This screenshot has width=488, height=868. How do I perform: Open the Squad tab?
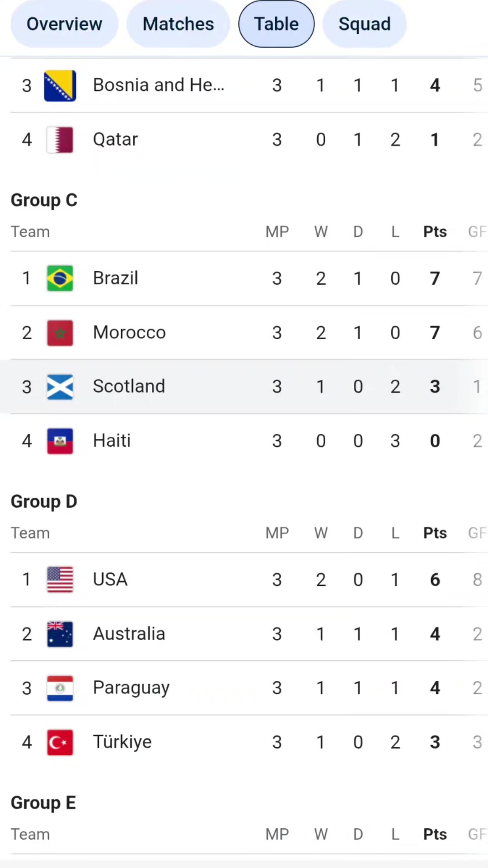364,24
